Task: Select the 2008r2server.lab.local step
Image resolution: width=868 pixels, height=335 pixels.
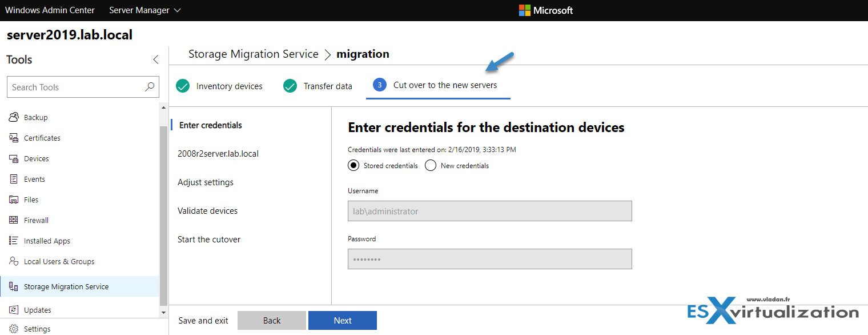Action: point(218,154)
